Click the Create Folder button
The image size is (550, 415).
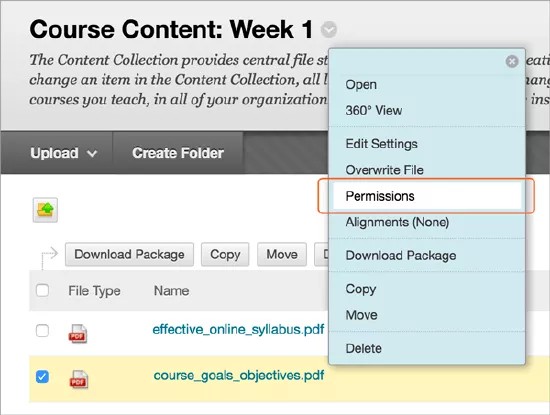pos(178,153)
